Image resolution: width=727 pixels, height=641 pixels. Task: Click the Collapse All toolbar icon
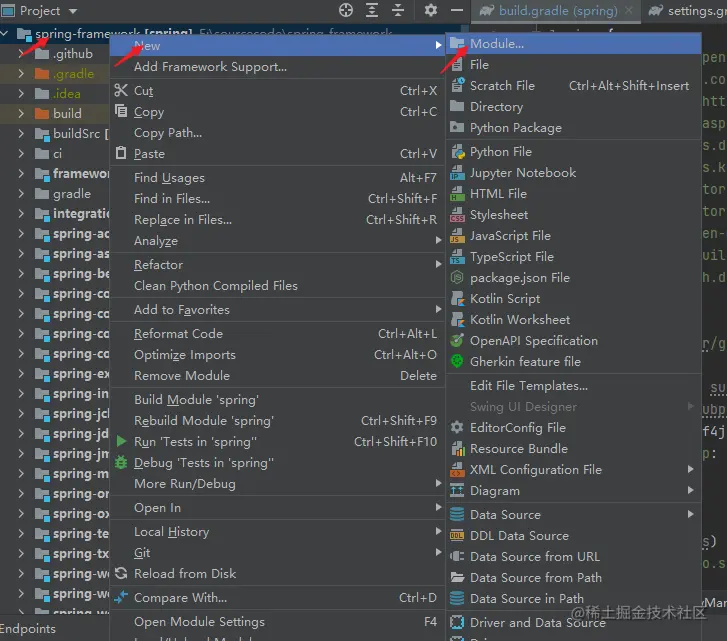[398, 10]
